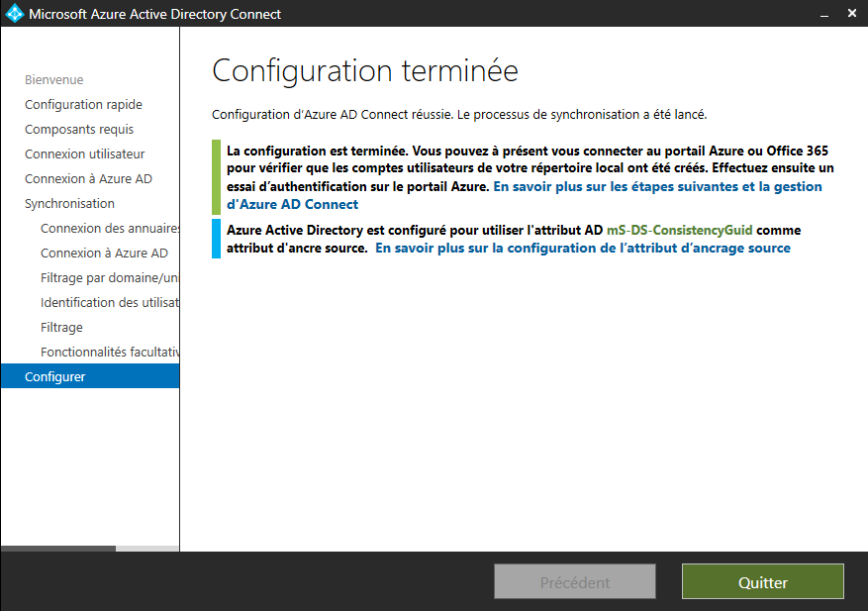Click the Azure AD Connect title bar icon
This screenshot has height=611, width=868.
pyautogui.click(x=15, y=13)
